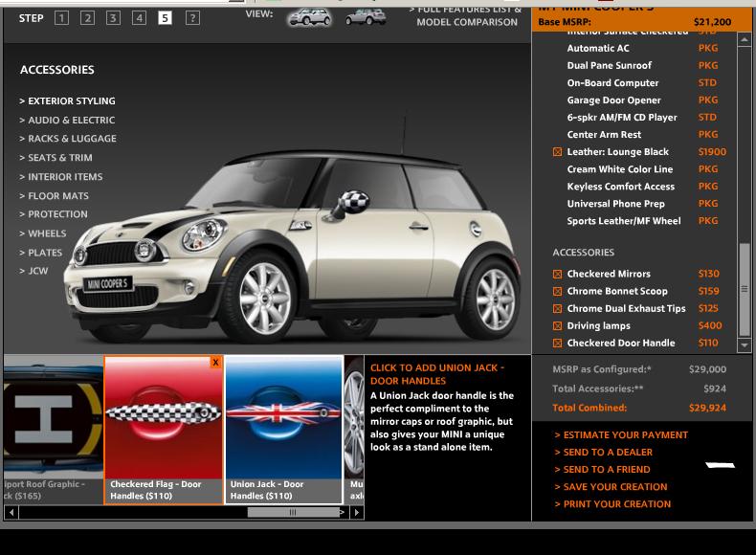The height and width of the screenshot is (555, 756).
Task: Click the accessory carousel horizontal scrollbar thumb
Action: point(293,513)
